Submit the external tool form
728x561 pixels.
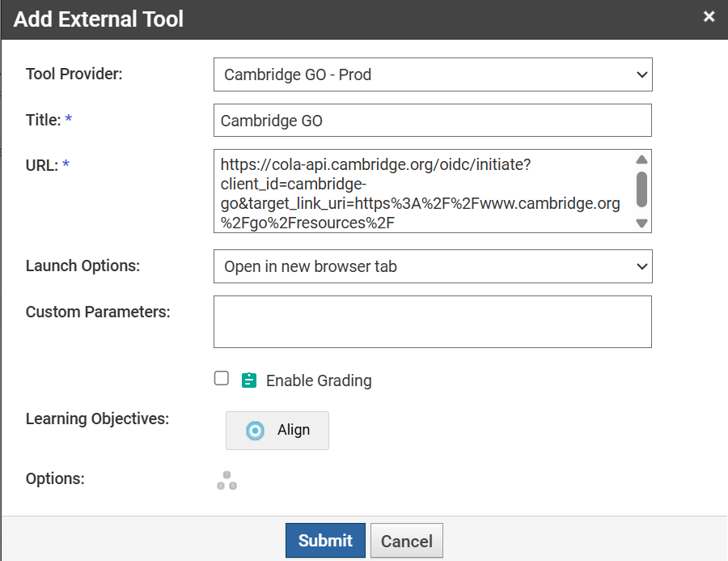click(x=325, y=541)
